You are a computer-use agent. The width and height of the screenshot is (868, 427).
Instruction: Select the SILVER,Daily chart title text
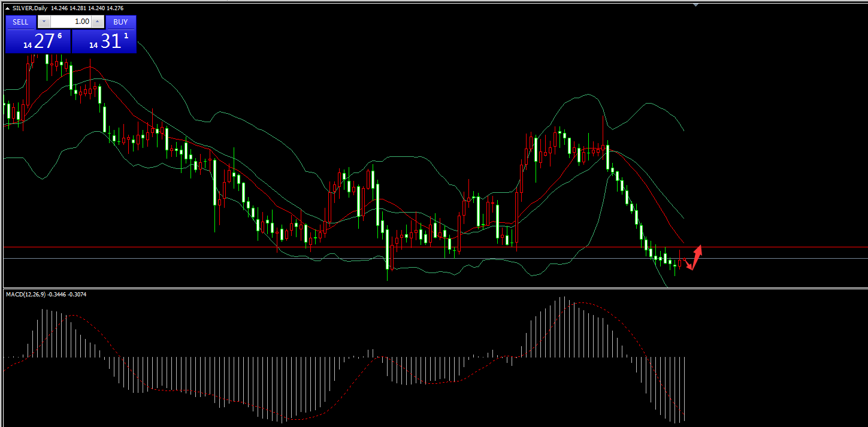tap(30, 8)
